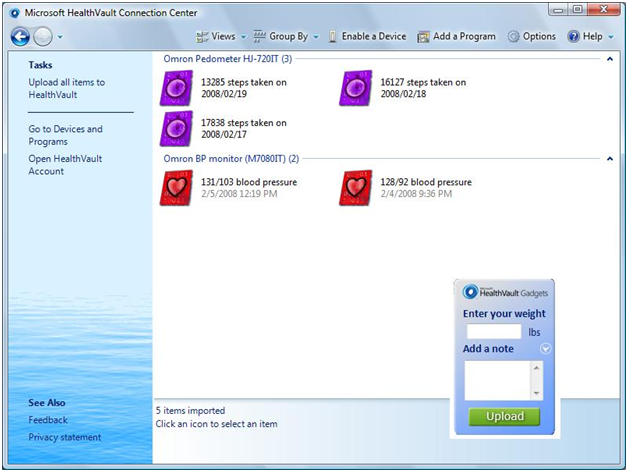Select the 16127 steps pedometer icon
The image size is (628, 472).
point(356,88)
